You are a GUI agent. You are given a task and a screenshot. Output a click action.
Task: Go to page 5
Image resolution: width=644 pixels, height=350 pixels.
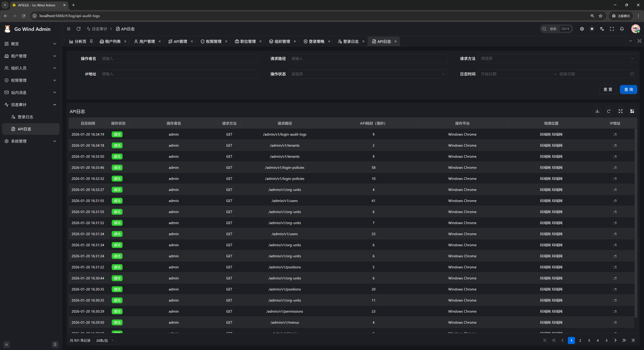[606, 340]
